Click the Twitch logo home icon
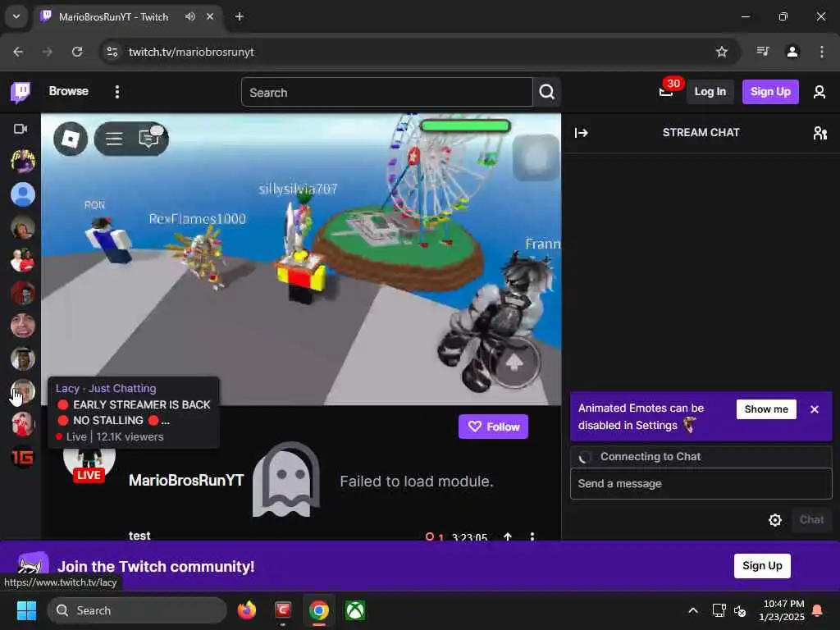The height and width of the screenshot is (630, 840). (x=21, y=92)
